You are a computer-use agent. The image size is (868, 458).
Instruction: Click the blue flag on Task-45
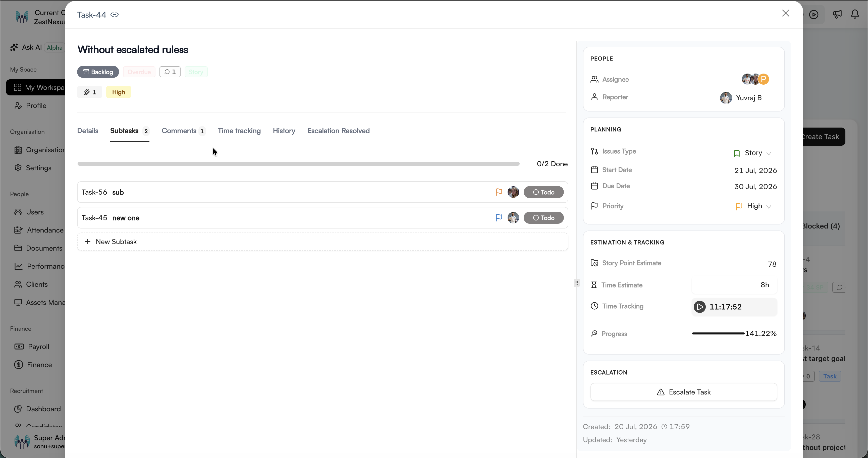499,218
